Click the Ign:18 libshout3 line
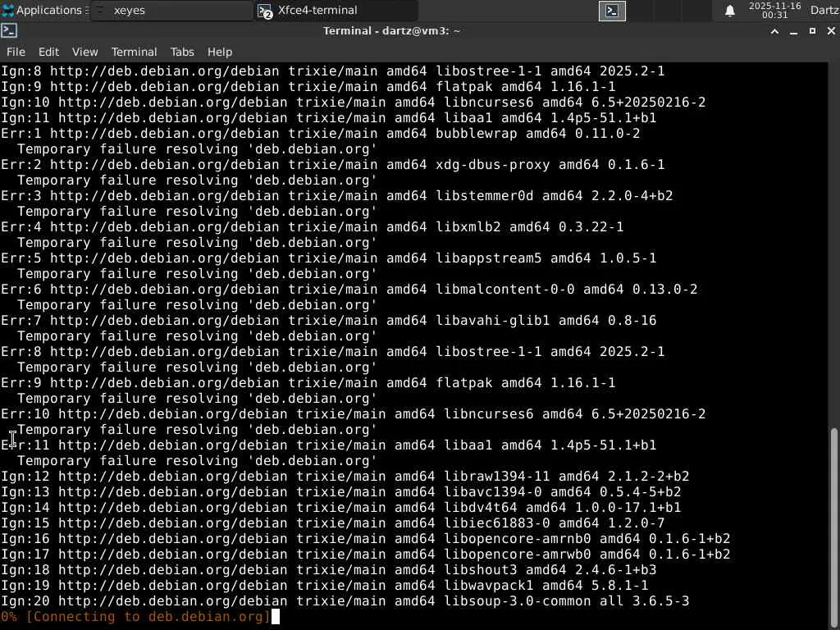The width and height of the screenshot is (840, 630). coord(328,569)
